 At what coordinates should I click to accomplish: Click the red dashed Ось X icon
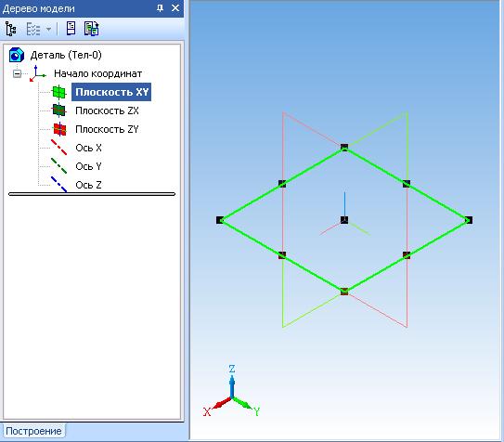point(58,148)
